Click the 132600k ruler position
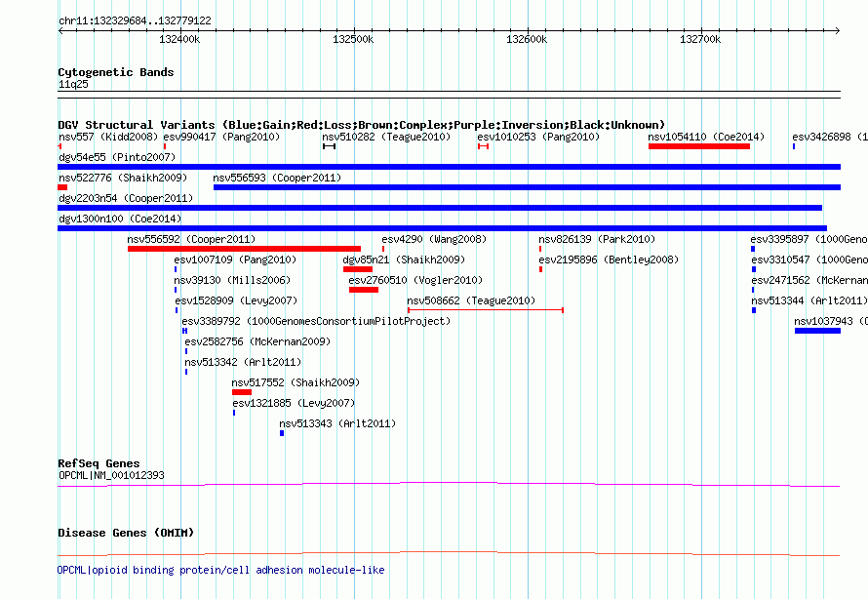Viewport: 868px width, 599px height. pos(527,39)
